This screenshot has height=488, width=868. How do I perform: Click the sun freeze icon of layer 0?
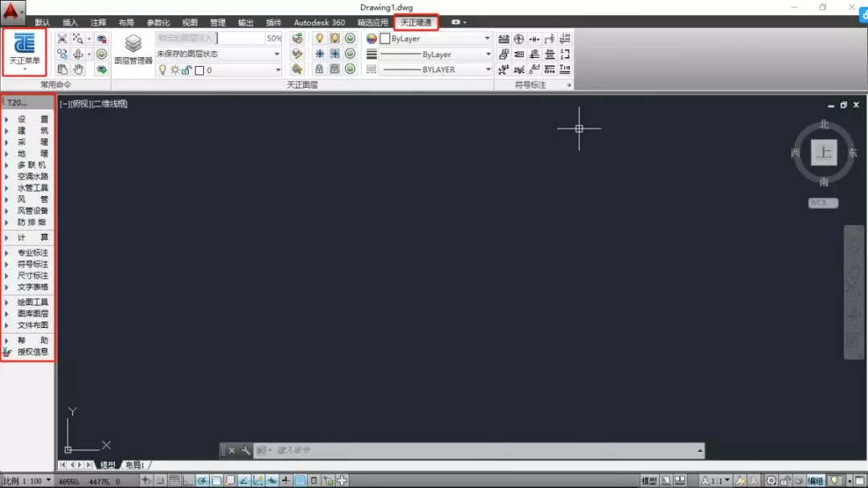coord(174,71)
